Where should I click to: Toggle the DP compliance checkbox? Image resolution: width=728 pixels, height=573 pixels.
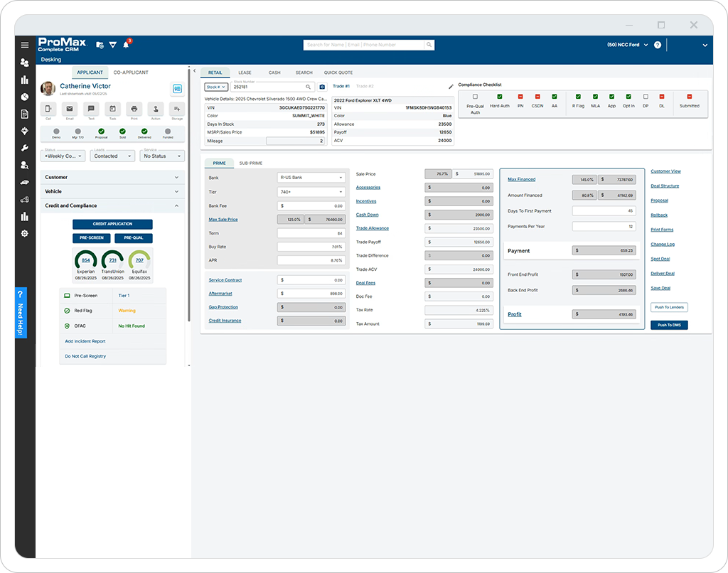[646, 97]
